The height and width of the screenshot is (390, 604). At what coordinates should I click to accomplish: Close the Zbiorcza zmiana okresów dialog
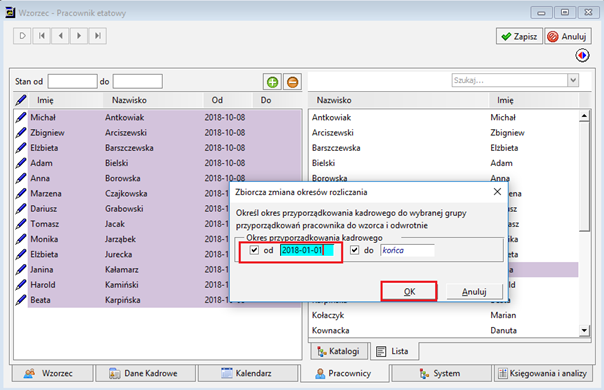(x=497, y=192)
